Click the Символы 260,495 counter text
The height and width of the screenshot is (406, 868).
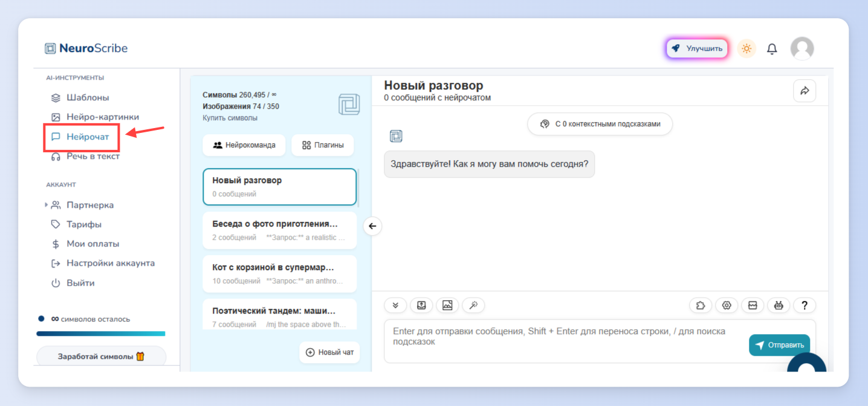[x=239, y=95]
